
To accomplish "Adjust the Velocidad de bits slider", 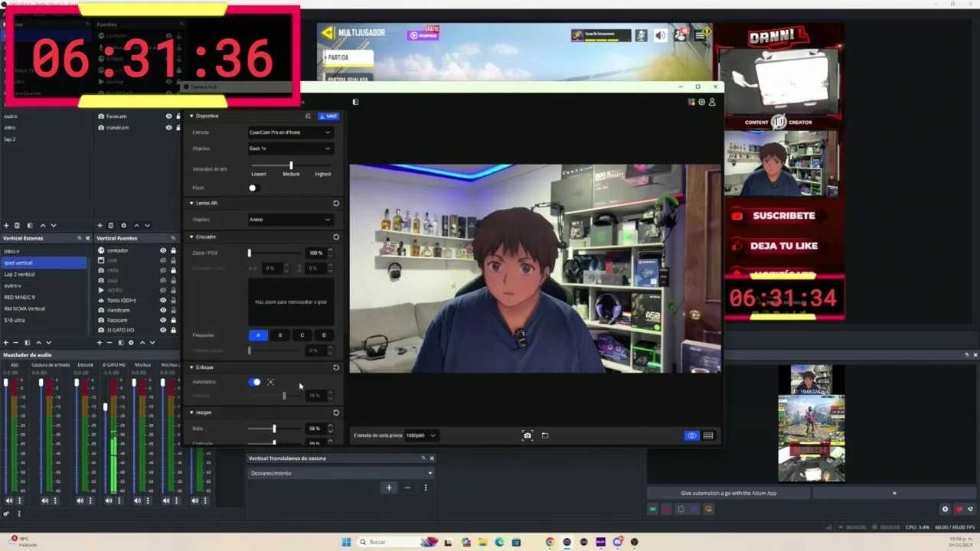I will pos(291,165).
